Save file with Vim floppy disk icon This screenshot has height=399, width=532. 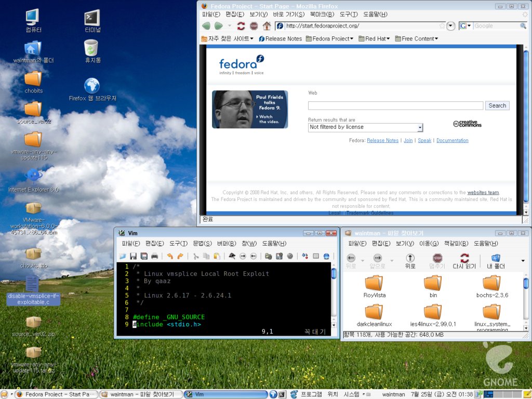(x=134, y=256)
